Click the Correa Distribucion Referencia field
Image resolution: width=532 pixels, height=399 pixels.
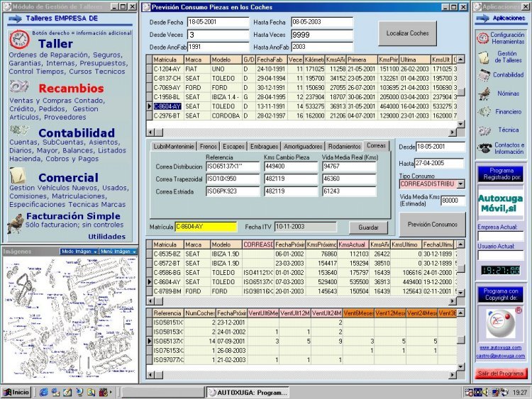tap(233, 167)
